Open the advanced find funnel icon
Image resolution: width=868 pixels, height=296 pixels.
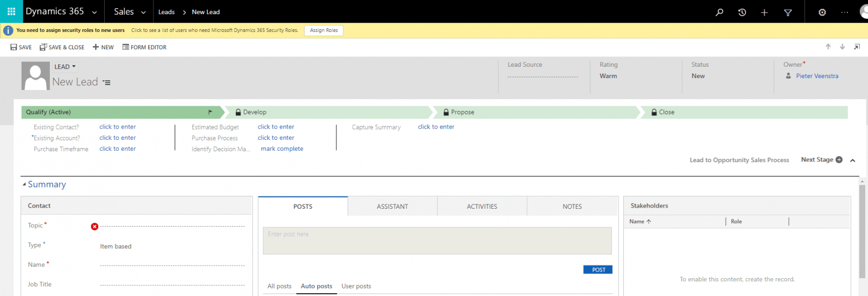click(788, 12)
